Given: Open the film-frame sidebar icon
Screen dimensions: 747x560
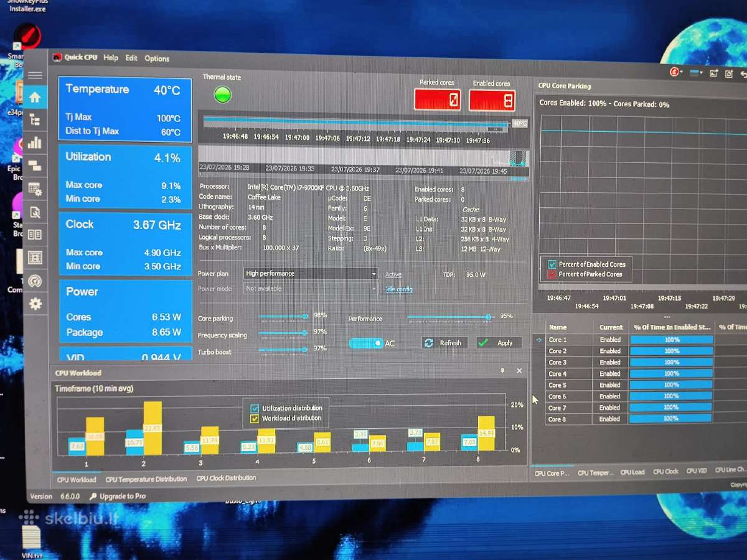Looking at the screenshot, I should [35, 257].
